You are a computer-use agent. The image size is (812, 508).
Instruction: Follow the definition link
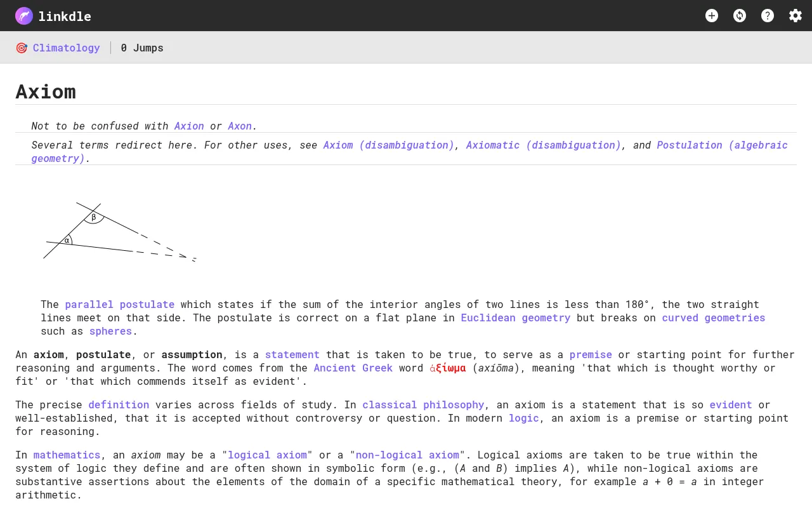(x=119, y=404)
